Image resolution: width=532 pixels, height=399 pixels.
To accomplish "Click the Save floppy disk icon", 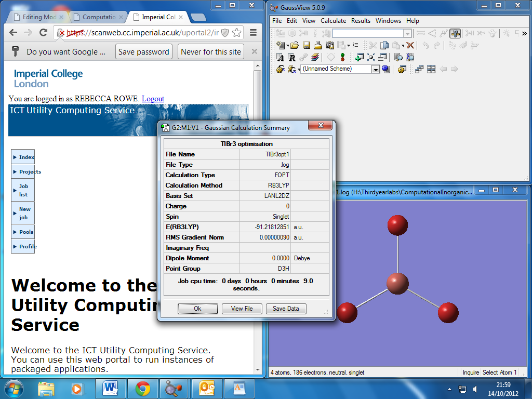I will point(307,45).
